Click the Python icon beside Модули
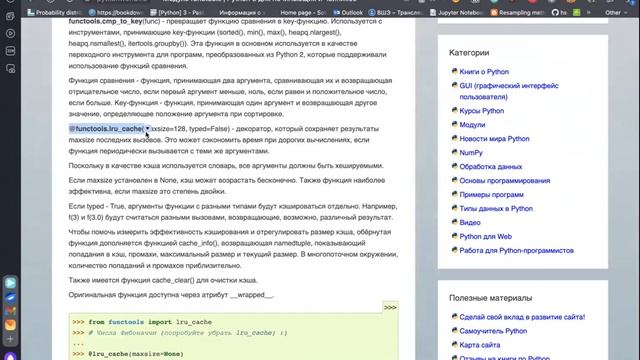The image size is (640, 360). [454, 124]
